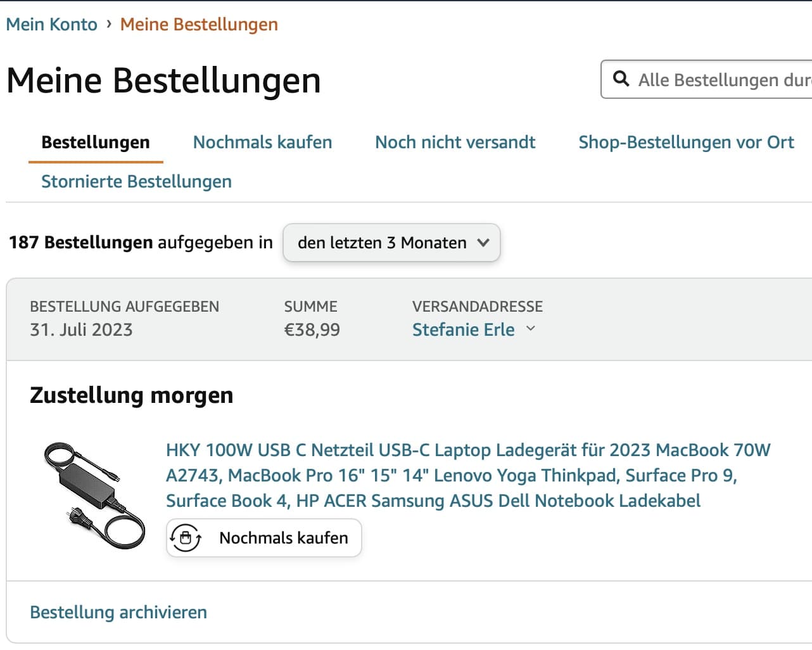Go to 'Shop-Bestellungen vor Ort' tab
Screen dimensions: 812x650
(686, 143)
